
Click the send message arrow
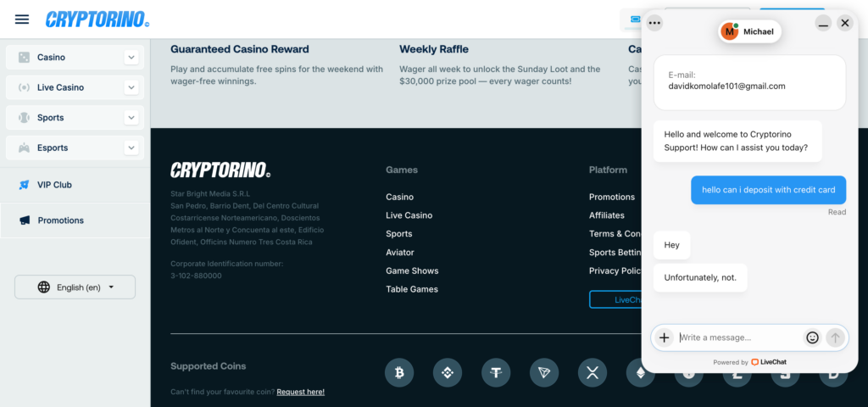click(835, 337)
